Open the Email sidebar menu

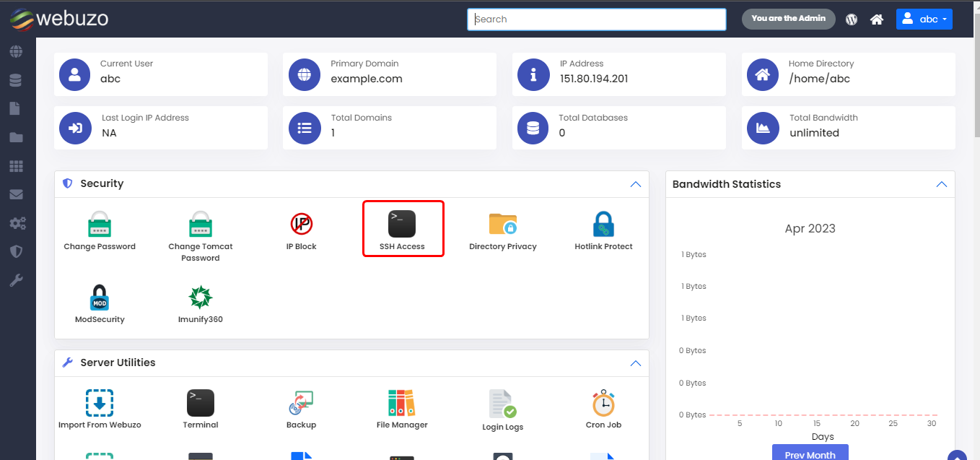point(16,194)
